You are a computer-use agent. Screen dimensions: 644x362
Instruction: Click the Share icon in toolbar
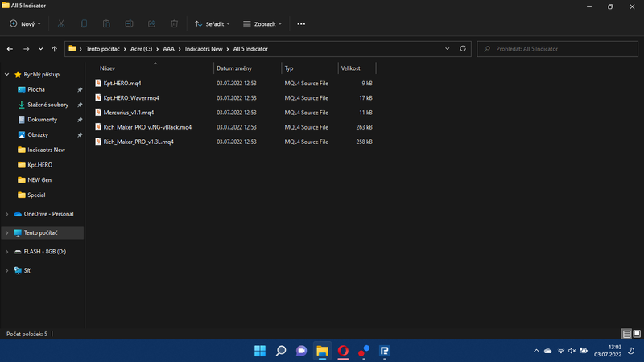click(x=151, y=24)
